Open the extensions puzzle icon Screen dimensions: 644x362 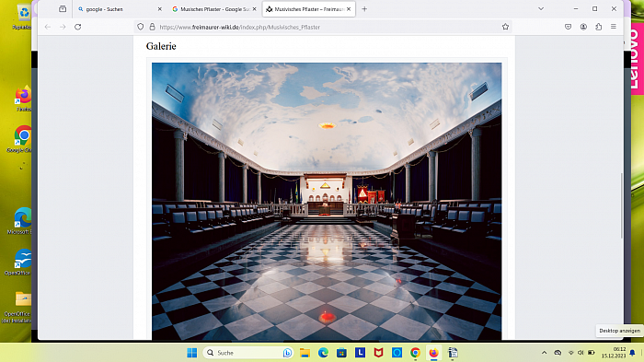[x=598, y=27]
